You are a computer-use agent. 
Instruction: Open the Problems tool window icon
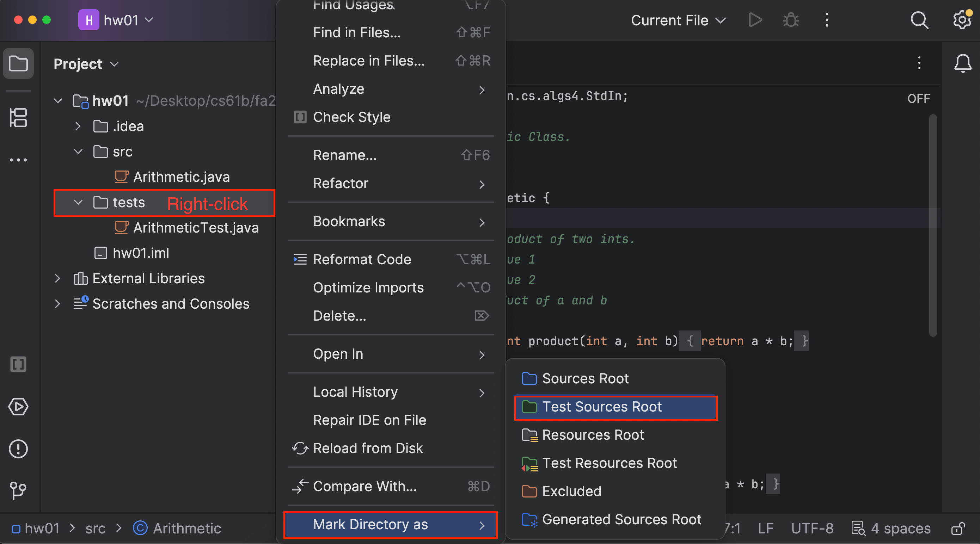(x=18, y=449)
